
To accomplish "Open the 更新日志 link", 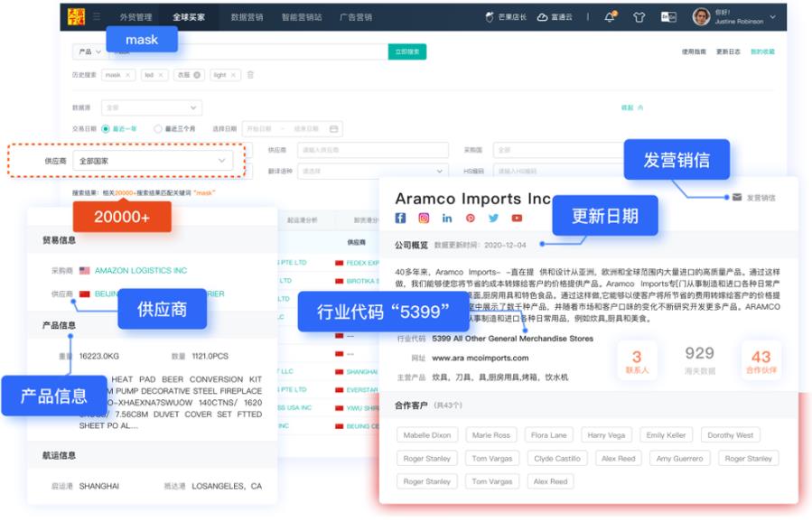I will tap(728, 51).
